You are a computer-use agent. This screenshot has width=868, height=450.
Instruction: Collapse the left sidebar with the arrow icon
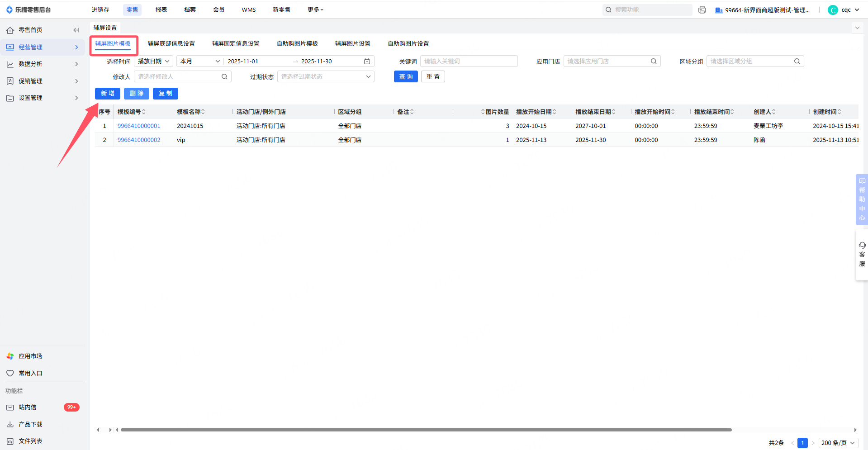[x=76, y=30]
